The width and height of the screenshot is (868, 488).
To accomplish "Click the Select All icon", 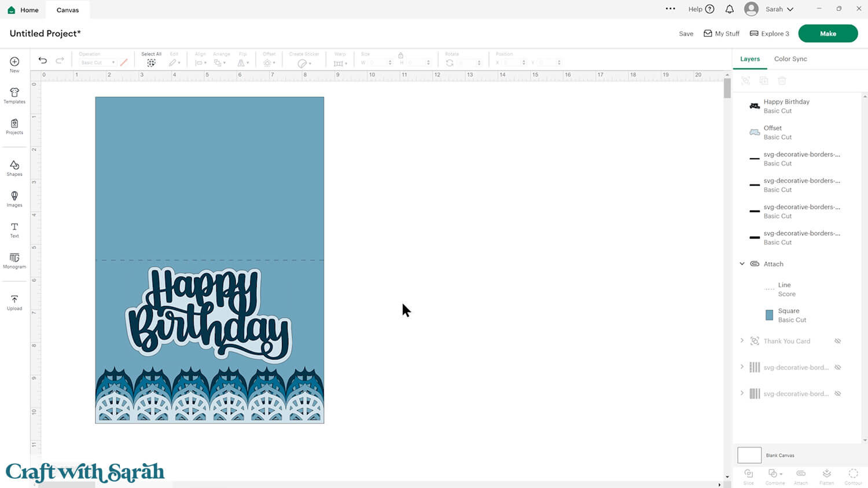I will click(151, 63).
